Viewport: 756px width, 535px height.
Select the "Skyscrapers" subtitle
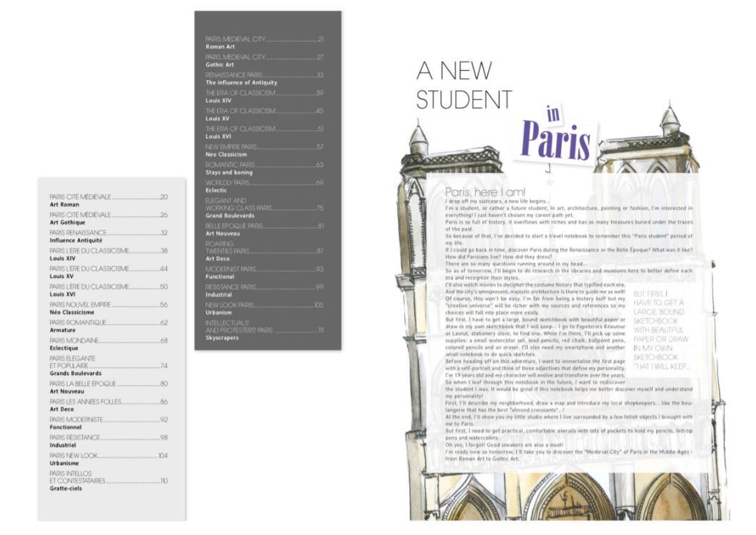[222, 338]
